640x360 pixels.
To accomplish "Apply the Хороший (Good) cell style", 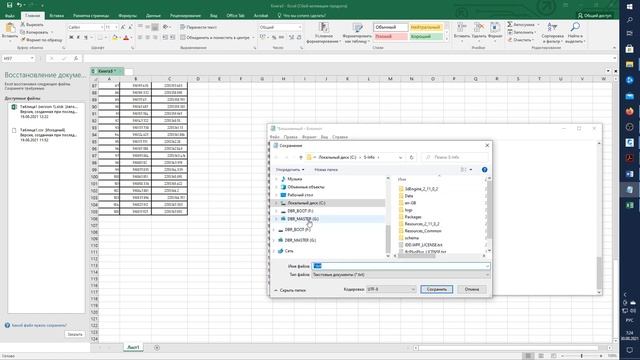I will tap(426, 36).
